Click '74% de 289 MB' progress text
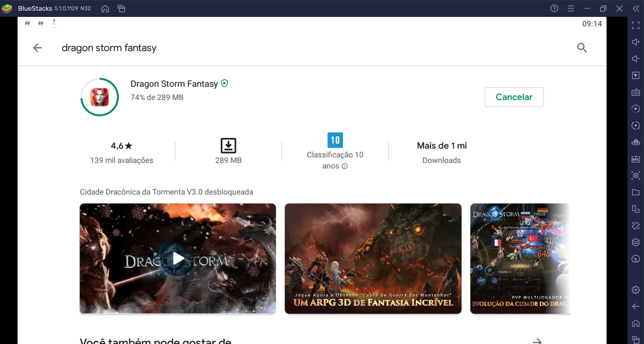This screenshot has width=644, height=344. click(157, 97)
